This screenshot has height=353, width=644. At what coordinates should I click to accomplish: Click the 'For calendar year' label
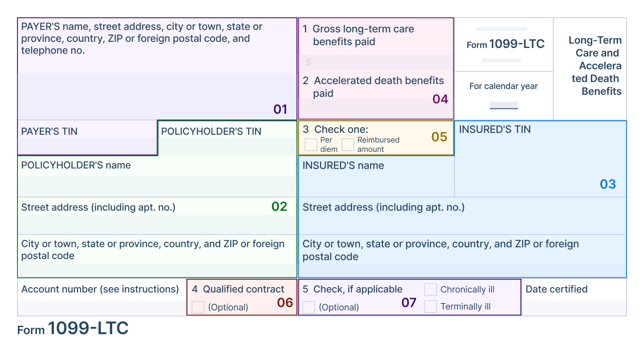pyautogui.click(x=503, y=86)
